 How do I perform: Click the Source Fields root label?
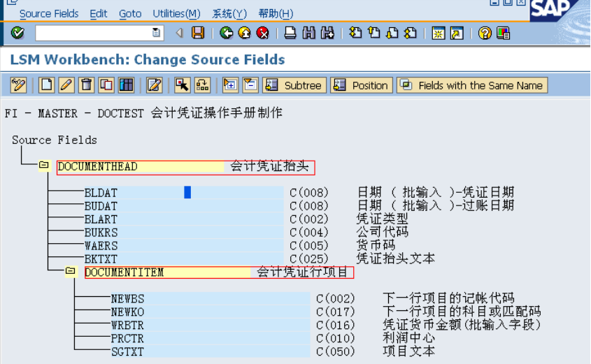55,140
